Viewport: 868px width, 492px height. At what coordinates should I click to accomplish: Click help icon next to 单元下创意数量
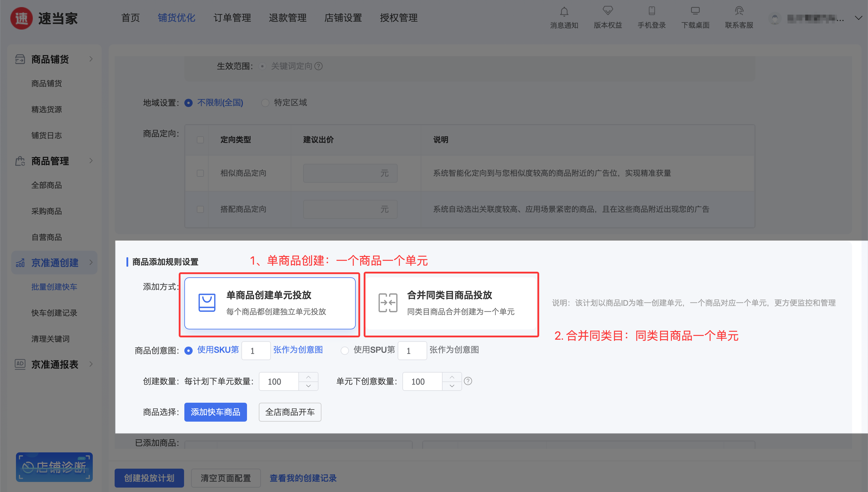pos(468,381)
